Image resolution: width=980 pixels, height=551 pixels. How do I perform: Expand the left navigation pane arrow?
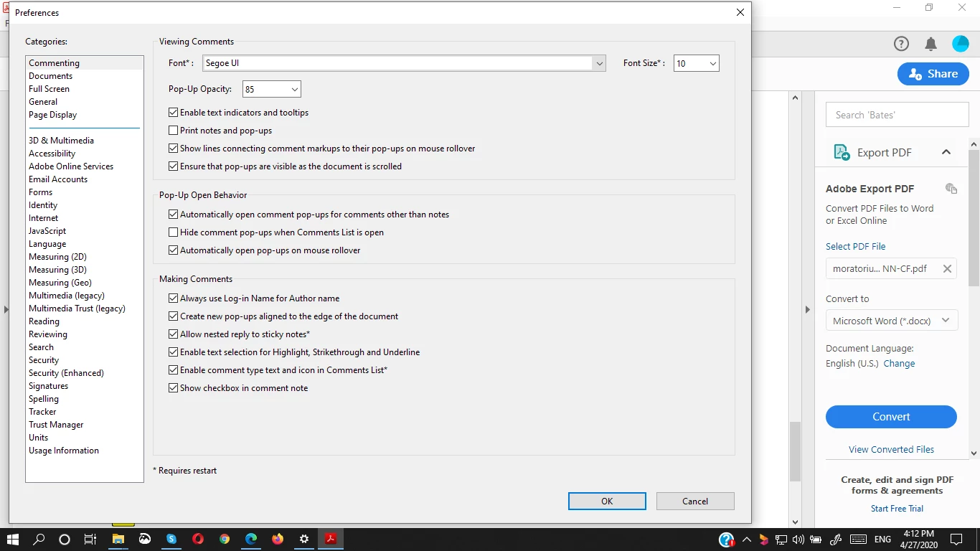[6, 310]
